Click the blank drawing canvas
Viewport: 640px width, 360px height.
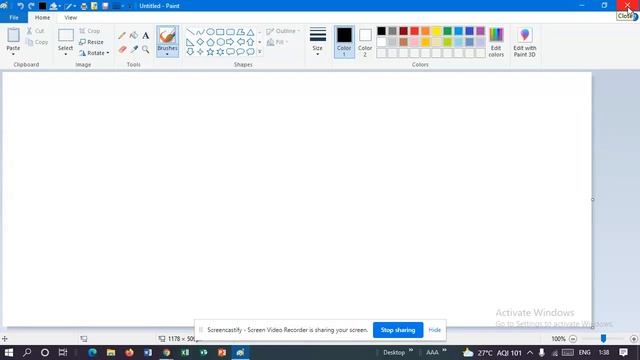(x=297, y=199)
